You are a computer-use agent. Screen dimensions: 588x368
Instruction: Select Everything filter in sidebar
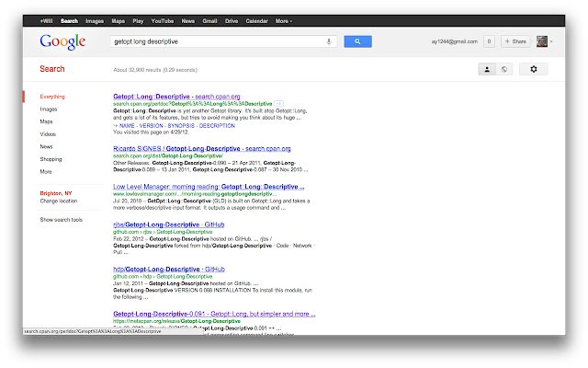(x=52, y=97)
